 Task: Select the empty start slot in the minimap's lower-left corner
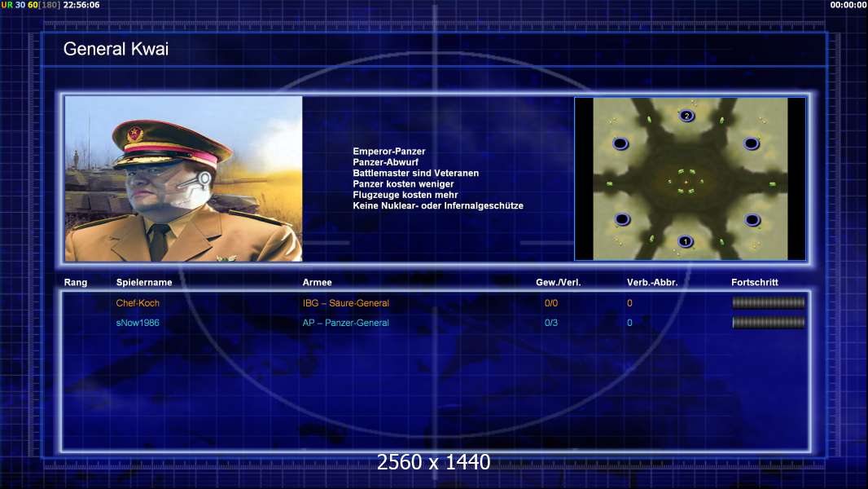pyautogui.click(x=621, y=219)
